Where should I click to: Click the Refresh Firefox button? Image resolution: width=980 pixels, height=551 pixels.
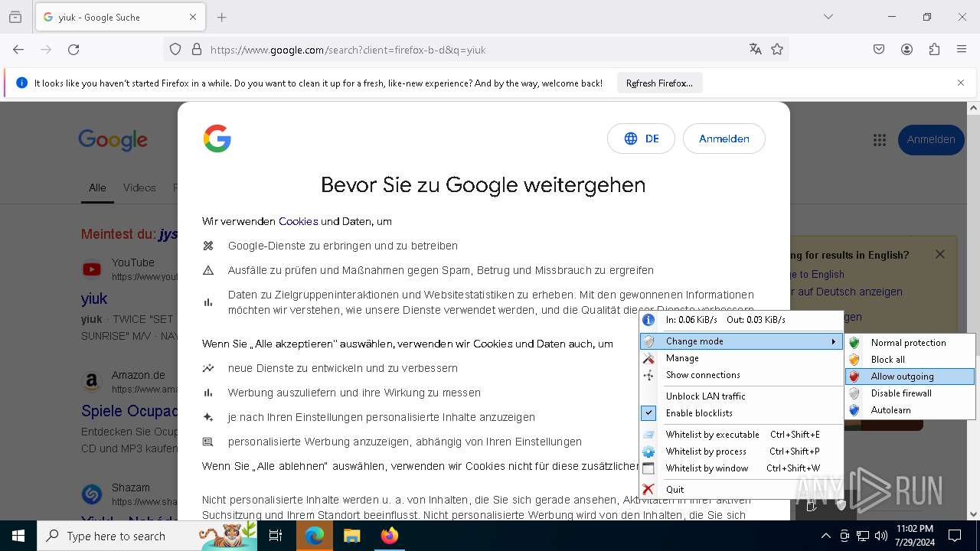pyautogui.click(x=659, y=83)
